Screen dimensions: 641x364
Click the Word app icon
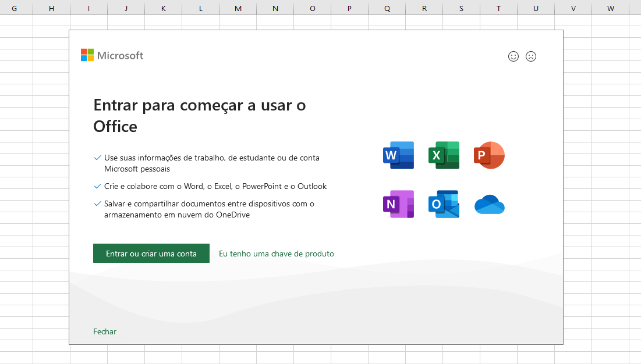(x=399, y=155)
